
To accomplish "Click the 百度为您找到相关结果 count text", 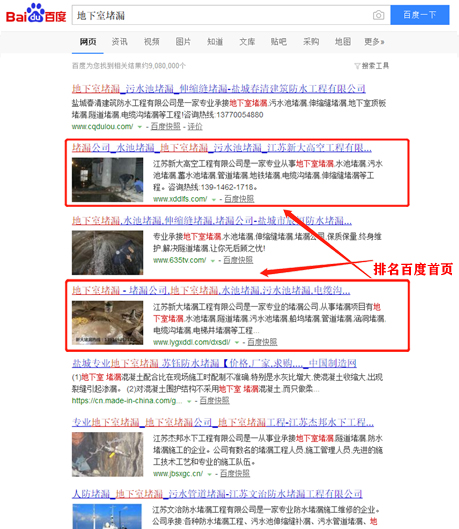I will [128, 66].
